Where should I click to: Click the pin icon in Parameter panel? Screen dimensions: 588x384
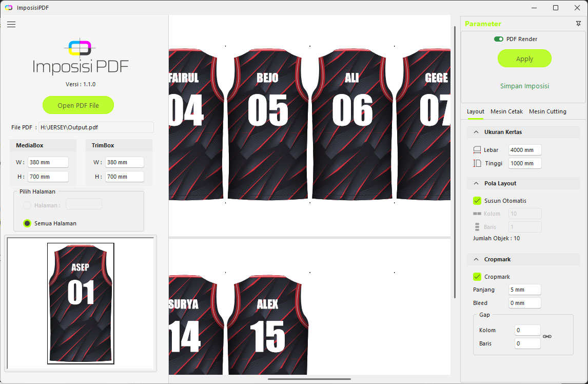[578, 24]
